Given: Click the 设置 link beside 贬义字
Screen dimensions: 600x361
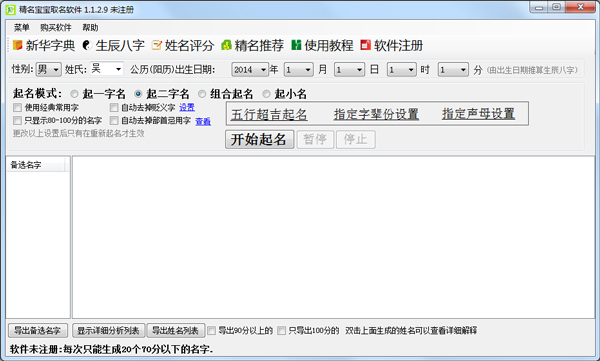Looking at the screenshot, I should 187,108.
